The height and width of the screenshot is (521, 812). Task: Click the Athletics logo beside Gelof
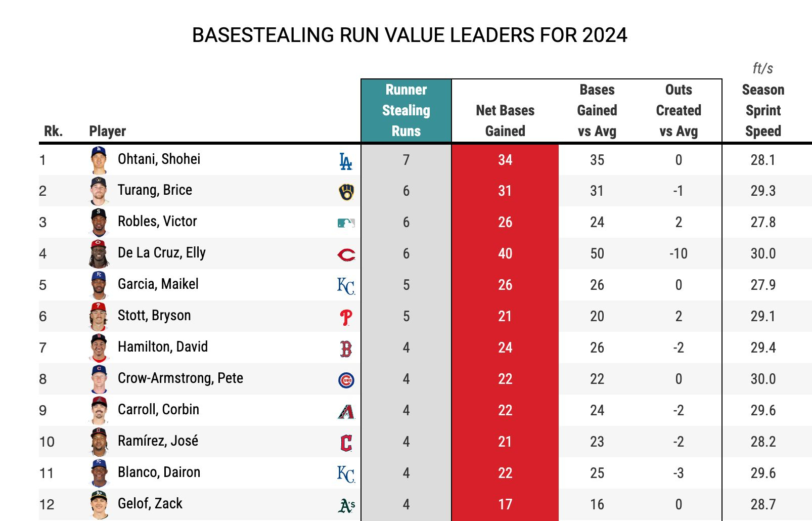point(346,505)
